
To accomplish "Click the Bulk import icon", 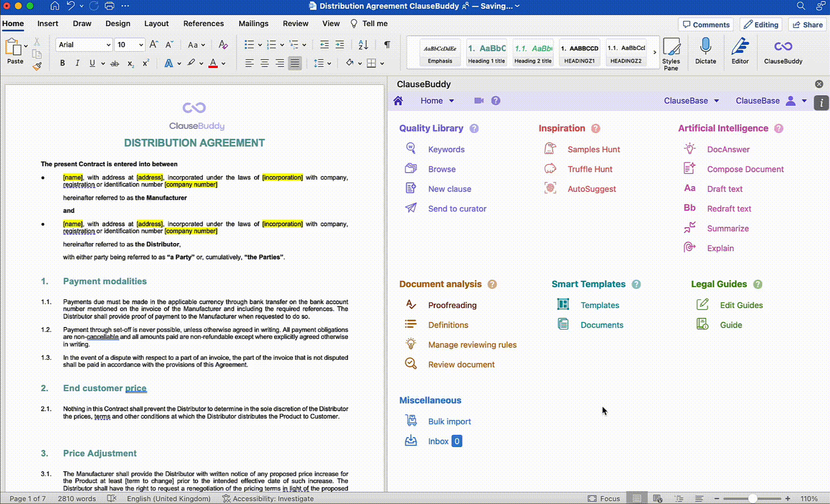I will click(411, 421).
